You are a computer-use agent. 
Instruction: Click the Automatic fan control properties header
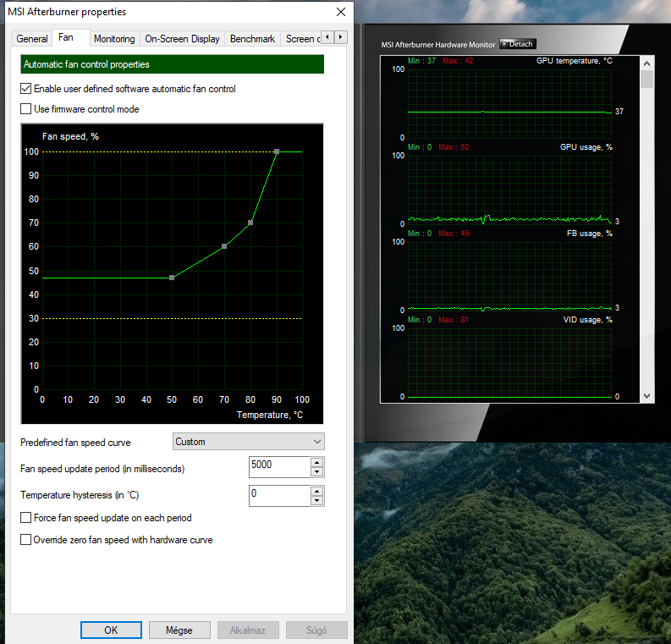coord(172,64)
